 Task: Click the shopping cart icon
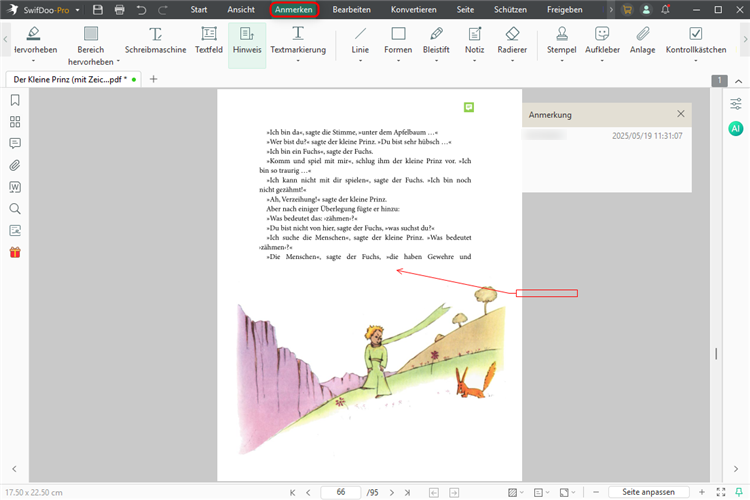(627, 10)
